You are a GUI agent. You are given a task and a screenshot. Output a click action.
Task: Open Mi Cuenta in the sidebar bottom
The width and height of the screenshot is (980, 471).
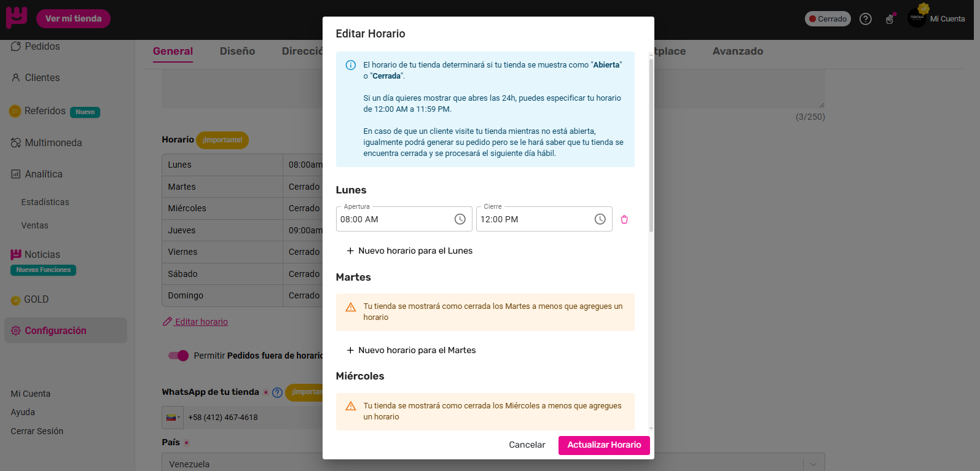coord(31,394)
